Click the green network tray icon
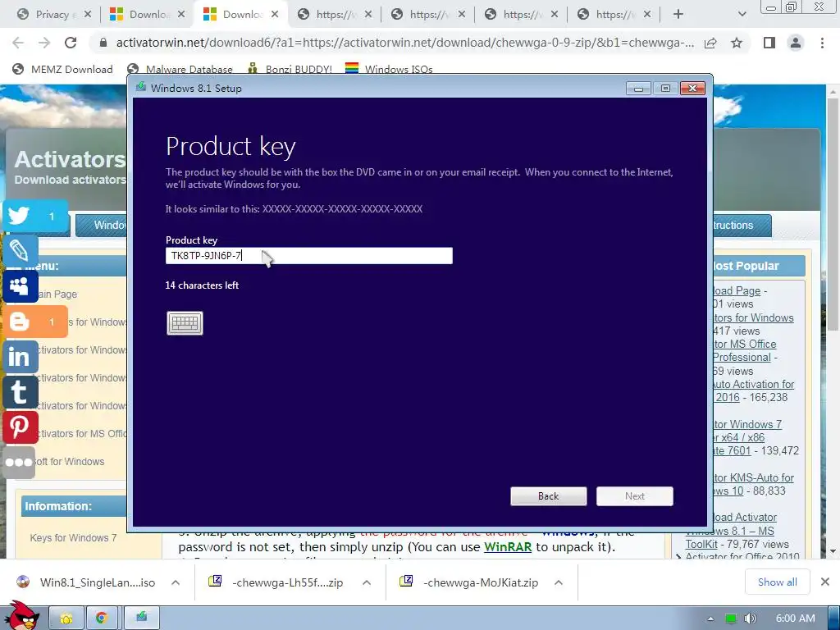Viewport: 840px width, 630px height. [731, 619]
